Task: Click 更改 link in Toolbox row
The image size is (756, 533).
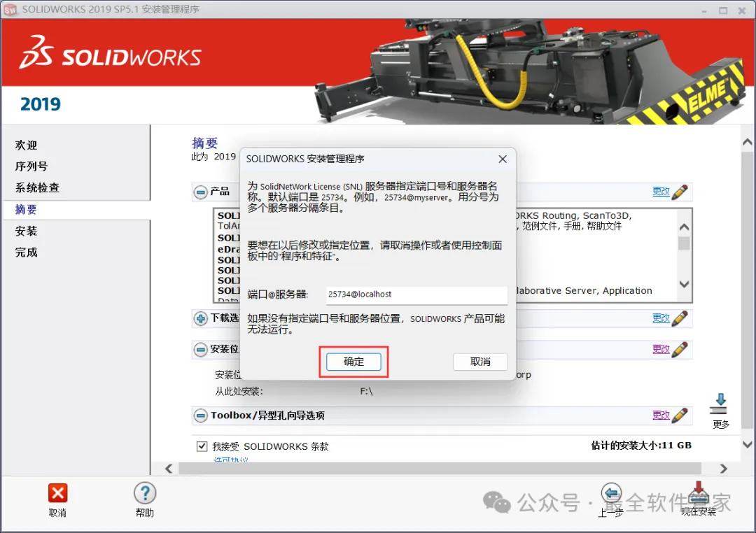Action: (661, 415)
